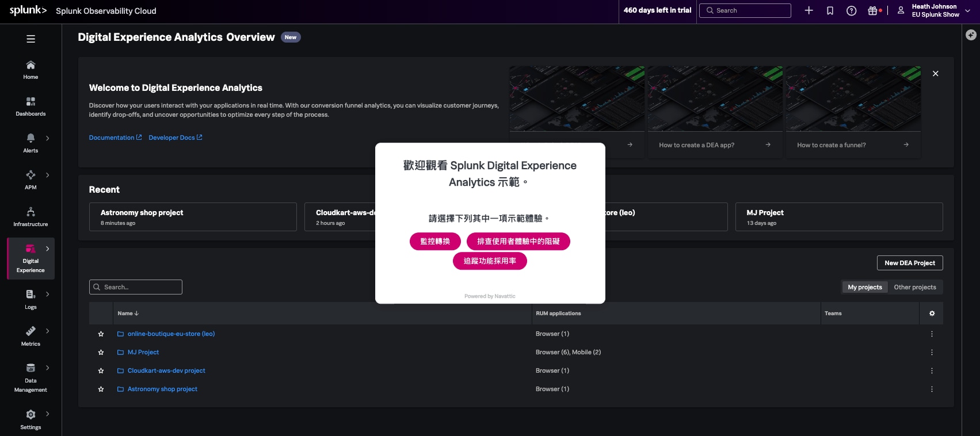The height and width of the screenshot is (436, 980).
Task: Choose the 排查使用者體驗中的阻礙 demo option
Action: (x=518, y=242)
